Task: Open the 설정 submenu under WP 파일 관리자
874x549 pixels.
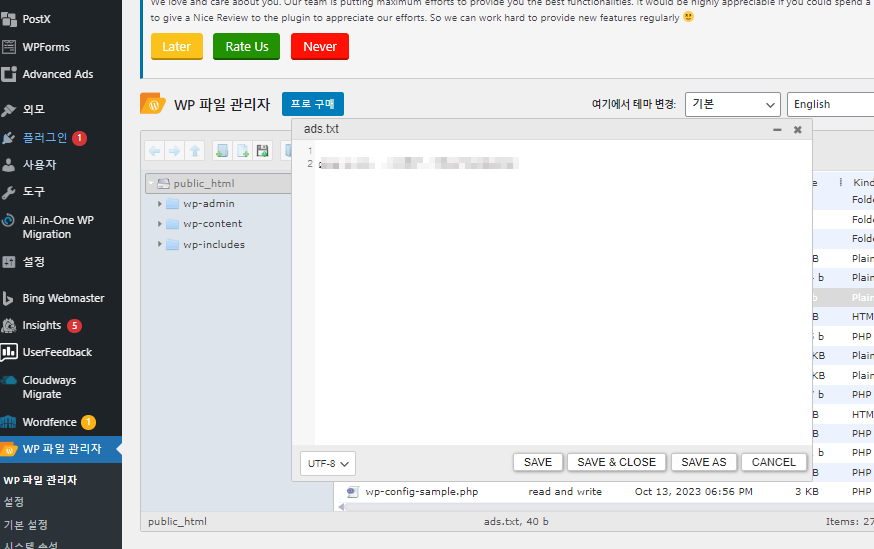Action: point(14,502)
